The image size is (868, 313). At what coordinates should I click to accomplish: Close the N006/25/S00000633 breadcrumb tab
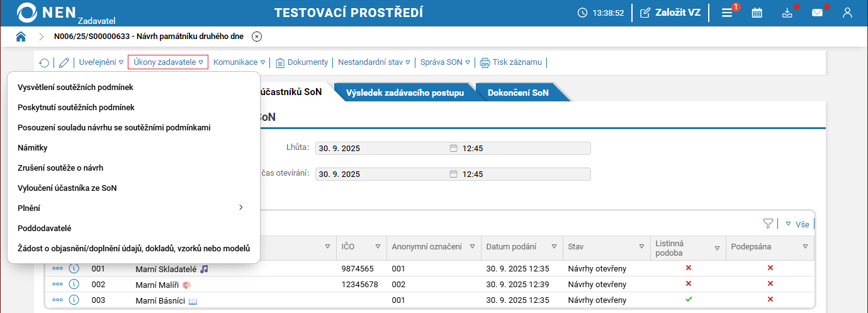(257, 37)
